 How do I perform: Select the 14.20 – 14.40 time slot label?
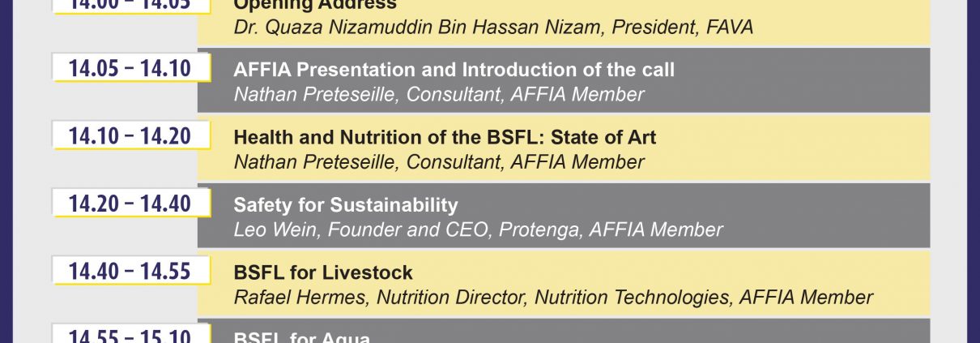[x=130, y=203]
